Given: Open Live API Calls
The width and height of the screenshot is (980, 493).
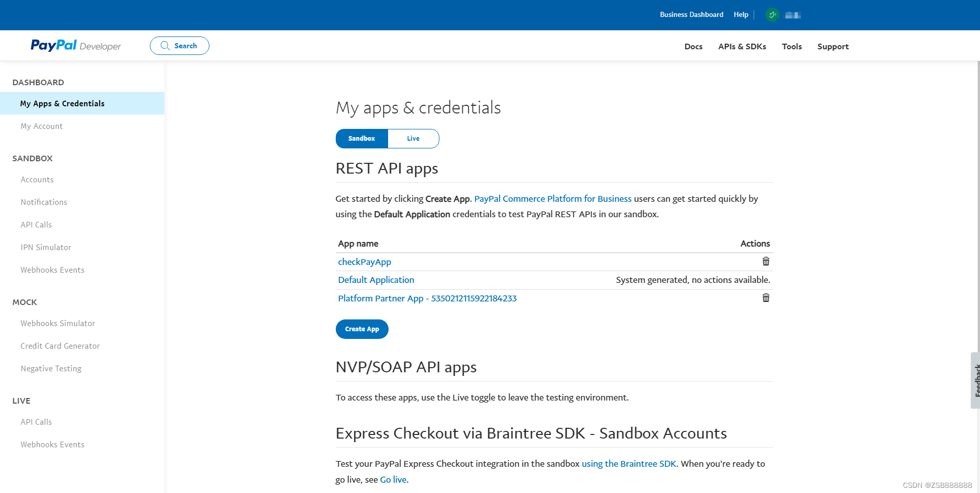Looking at the screenshot, I should (x=36, y=422).
